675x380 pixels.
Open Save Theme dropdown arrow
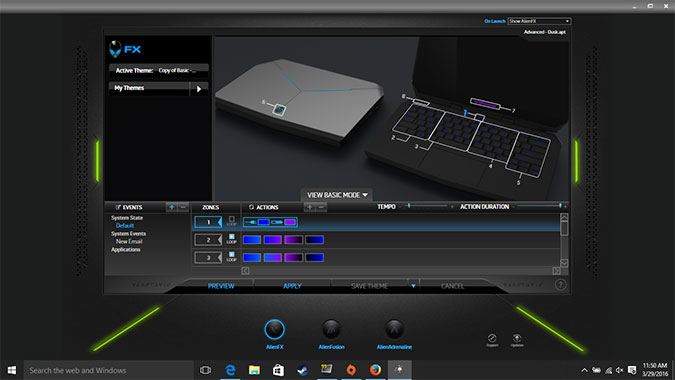[x=413, y=286]
